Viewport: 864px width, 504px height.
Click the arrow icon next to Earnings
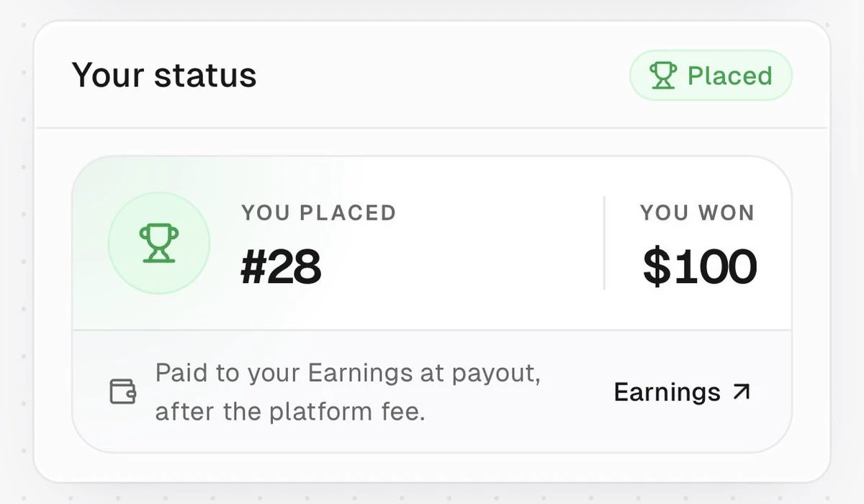coord(740,391)
